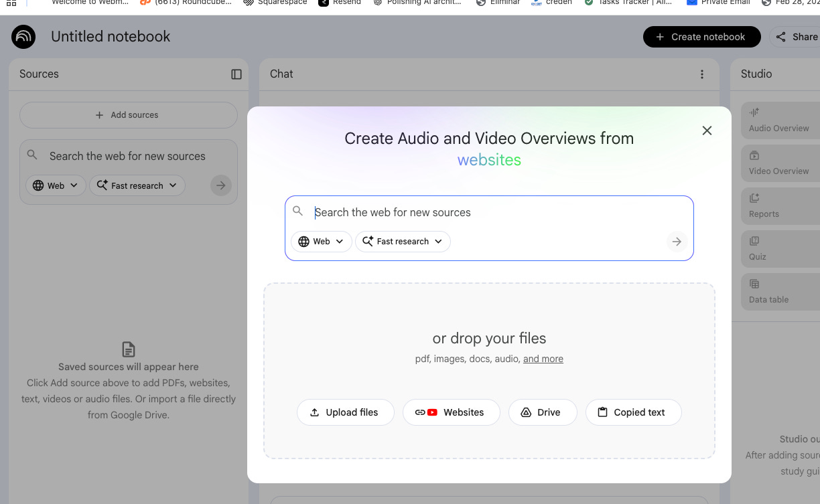
Task: Click Drive button
Action: pos(543,412)
